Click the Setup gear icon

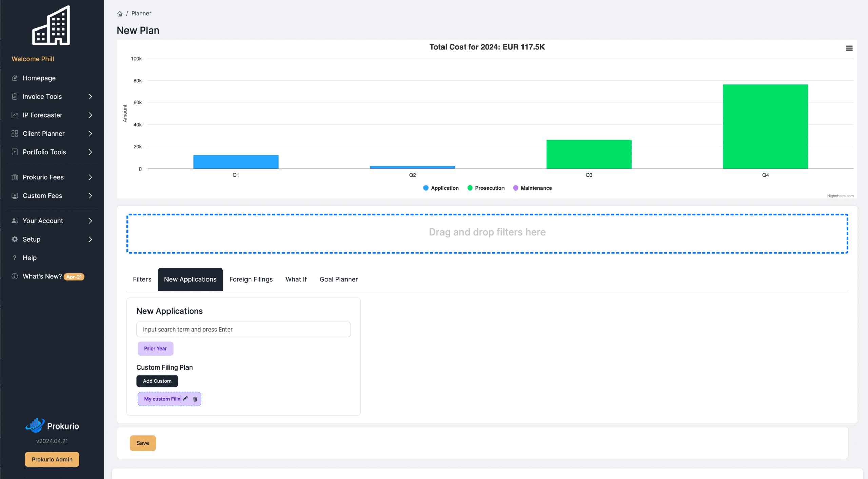[x=15, y=239]
